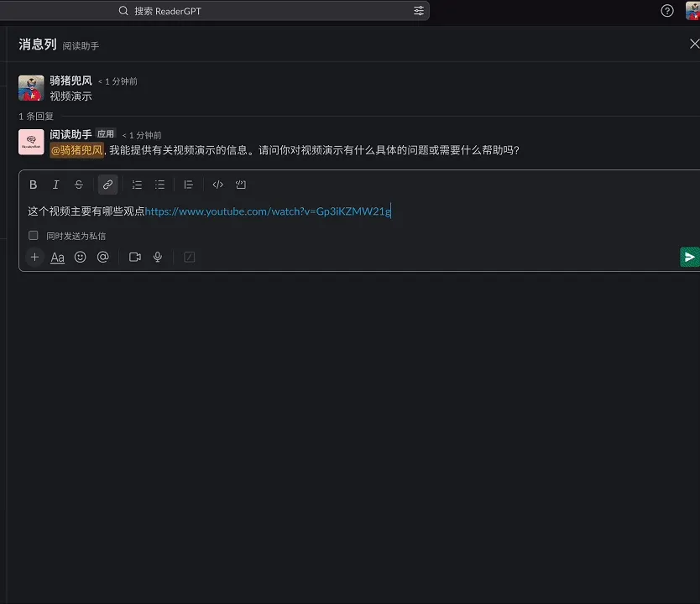The image size is (700, 604).
Task: Apply italic formatting
Action: point(55,185)
